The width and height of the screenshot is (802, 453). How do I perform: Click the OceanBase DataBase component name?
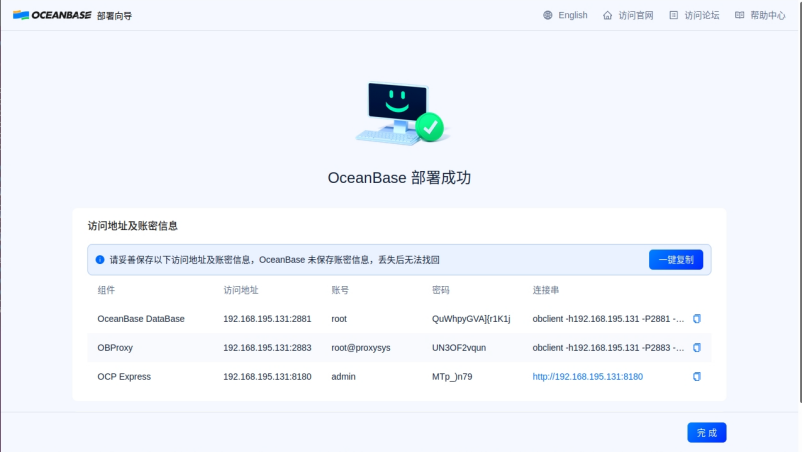coord(141,319)
